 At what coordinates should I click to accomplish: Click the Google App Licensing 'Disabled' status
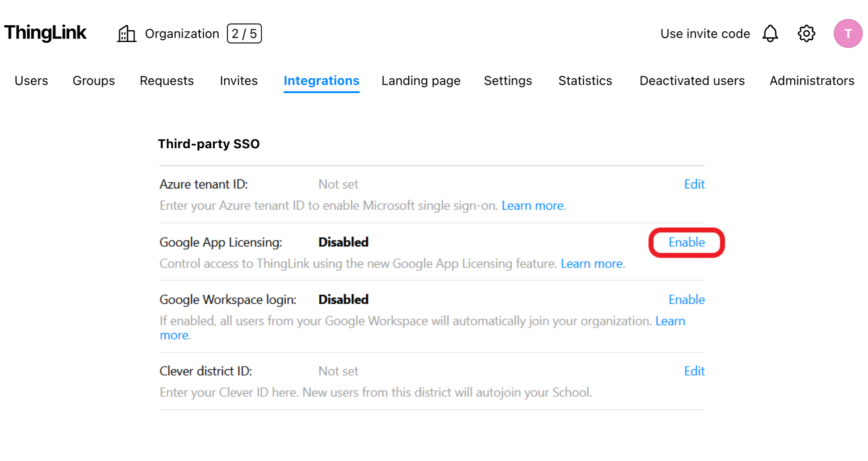(344, 242)
